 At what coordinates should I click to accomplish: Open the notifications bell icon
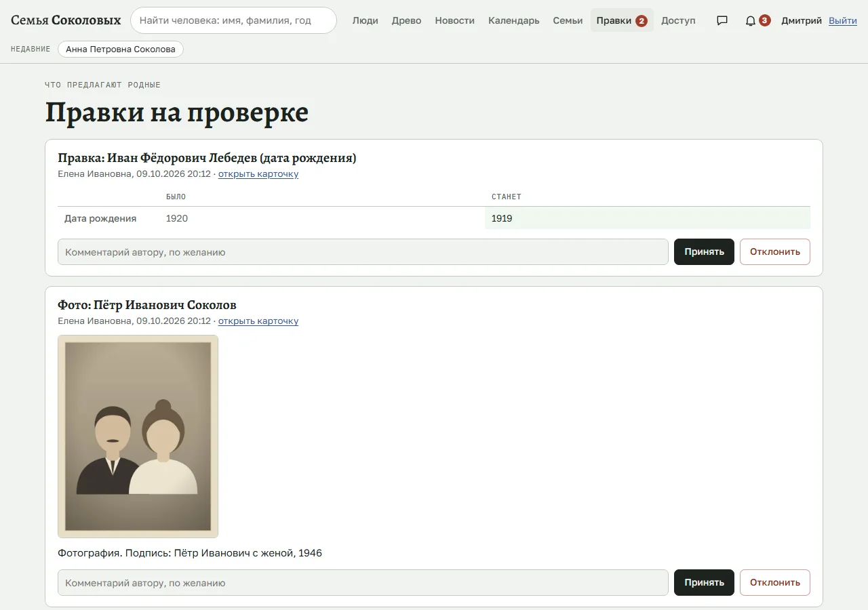click(x=750, y=20)
